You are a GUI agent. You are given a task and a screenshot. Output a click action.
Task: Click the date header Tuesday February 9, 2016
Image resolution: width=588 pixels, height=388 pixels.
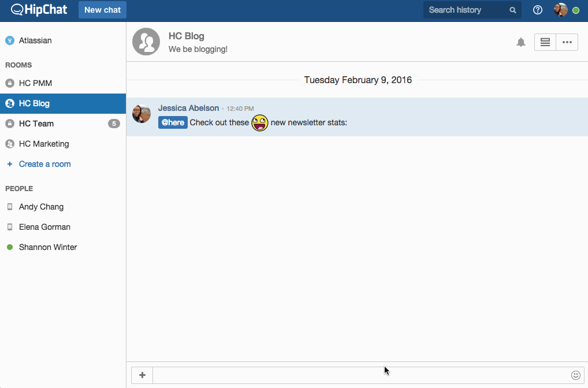(x=358, y=80)
